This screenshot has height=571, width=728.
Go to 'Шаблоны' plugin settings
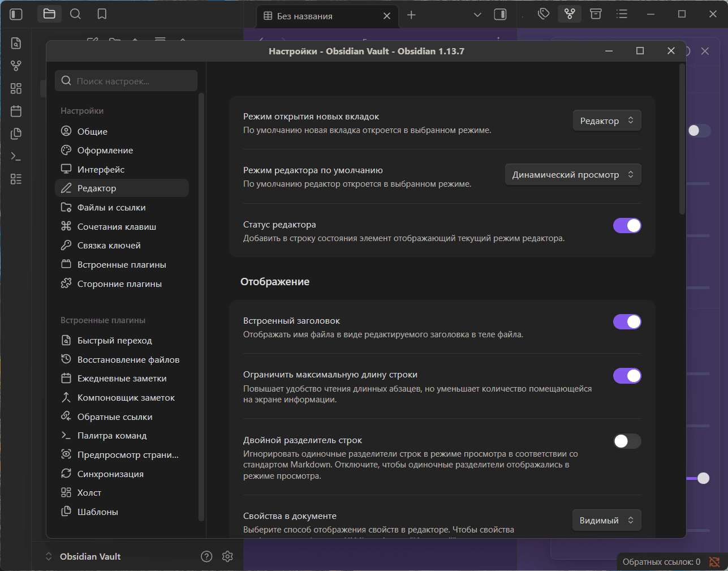[122, 512]
